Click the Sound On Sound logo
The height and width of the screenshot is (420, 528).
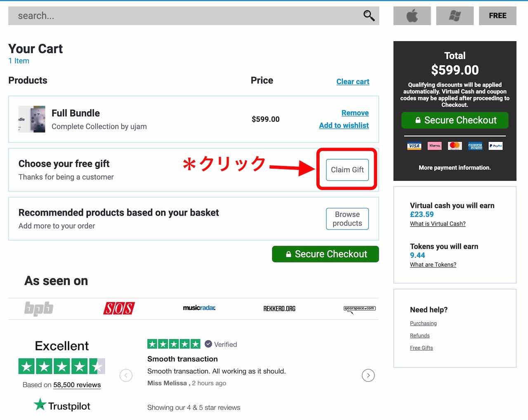tap(119, 308)
